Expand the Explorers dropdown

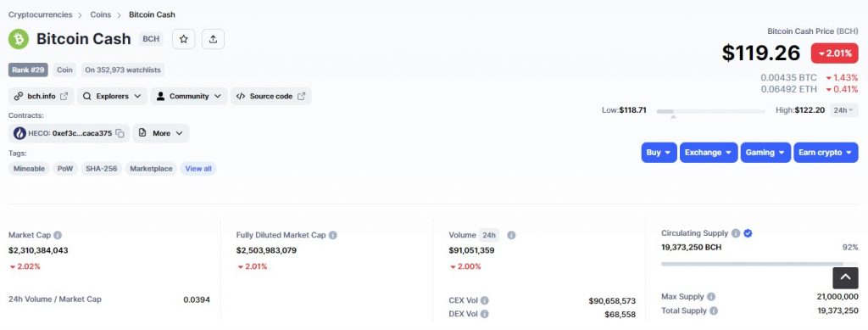click(x=113, y=97)
